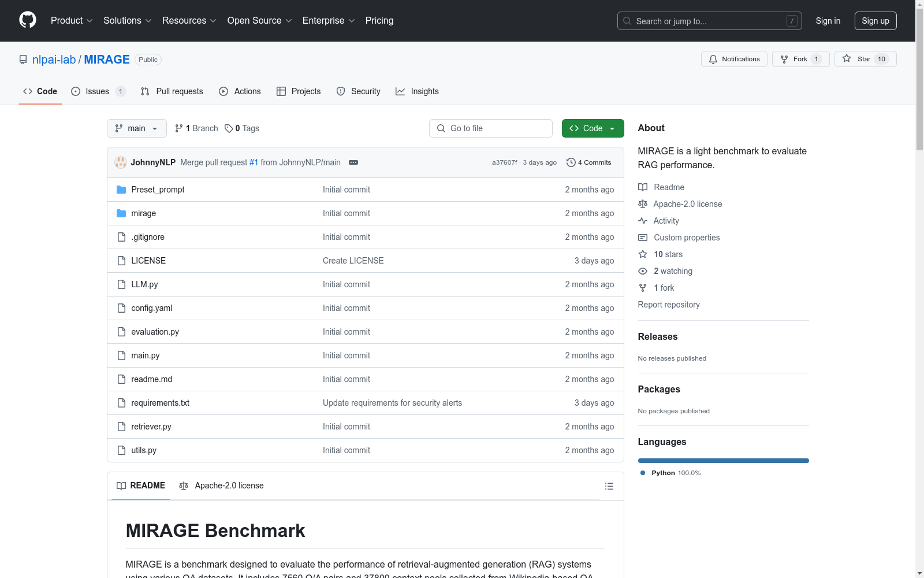Fork the MIRAGE repository
Viewport: 924px width, 578px height.
(x=800, y=59)
